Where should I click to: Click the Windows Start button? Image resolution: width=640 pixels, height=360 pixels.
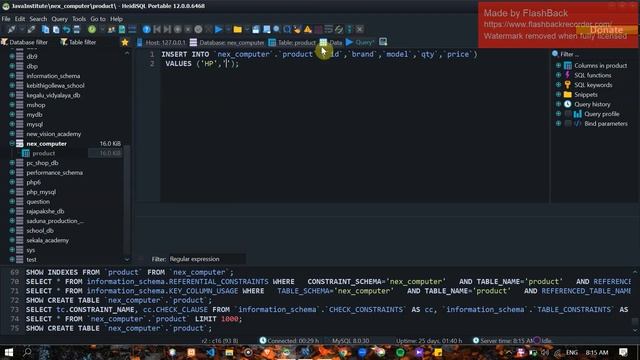point(8,352)
